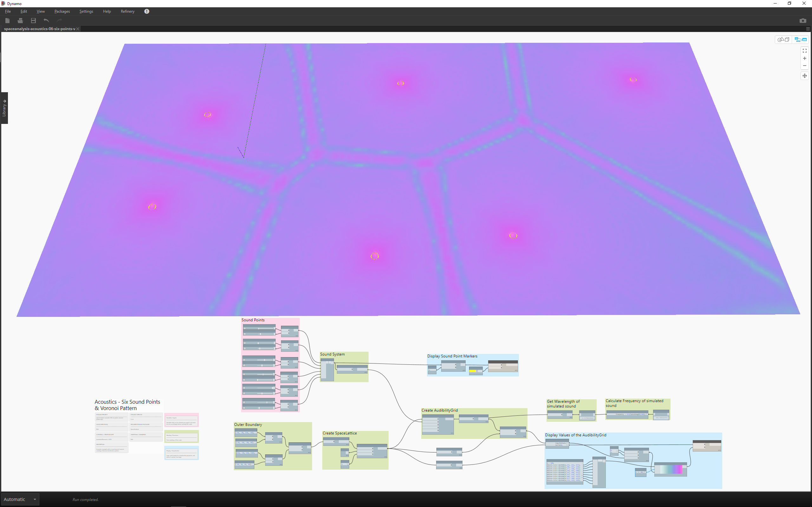Click the zoom in plus icon
The image size is (812, 507).
coord(804,58)
